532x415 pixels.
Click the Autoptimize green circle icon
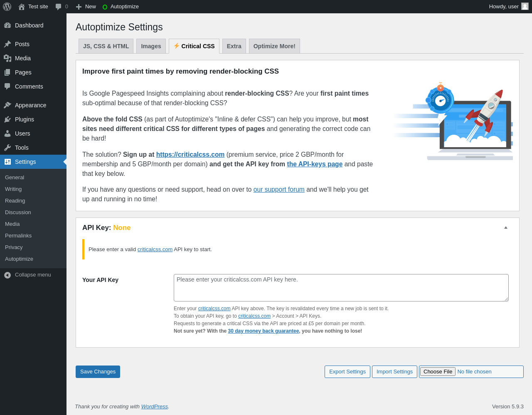click(x=105, y=7)
